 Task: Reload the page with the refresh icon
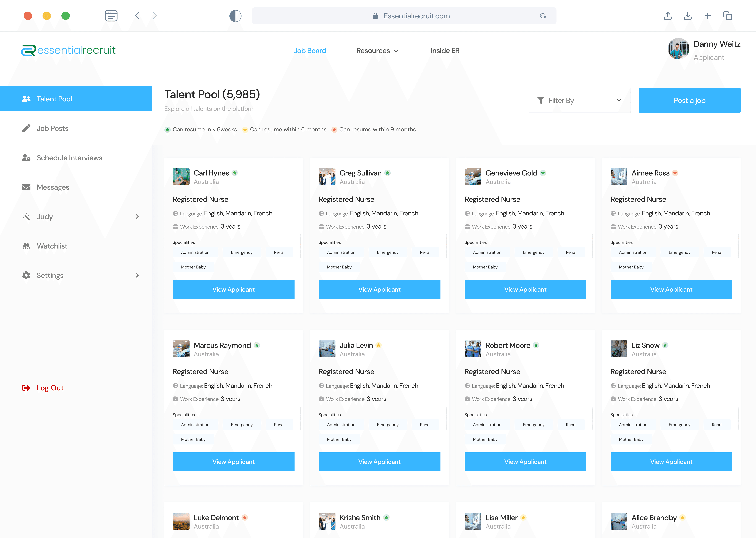[x=543, y=16]
